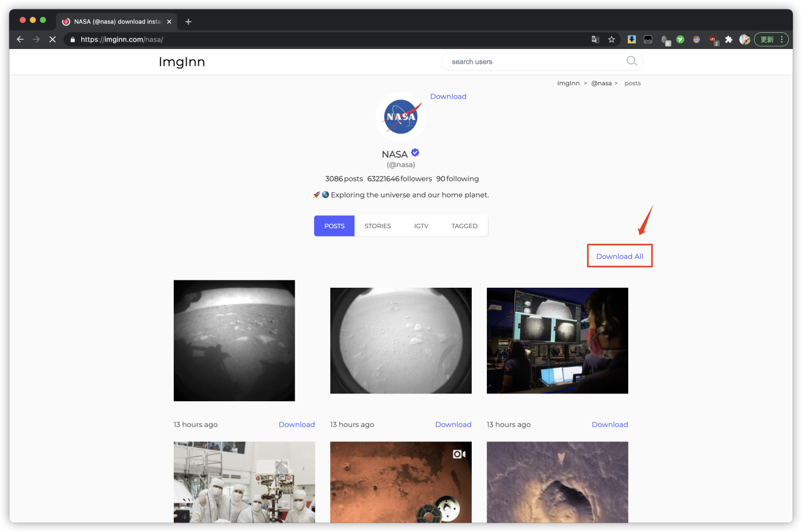Open the ImgInn breadcrumb link
The image size is (802, 532).
coord(568,83)
